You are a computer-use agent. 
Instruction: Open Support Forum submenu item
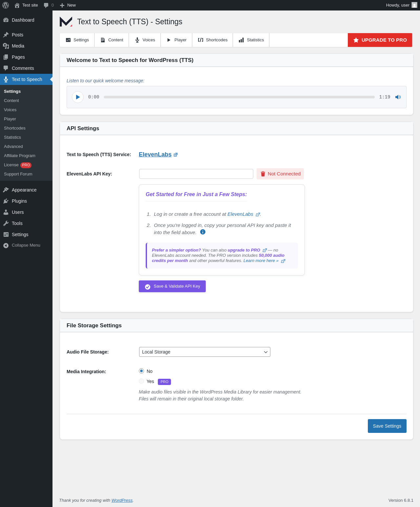click(26, 174)
